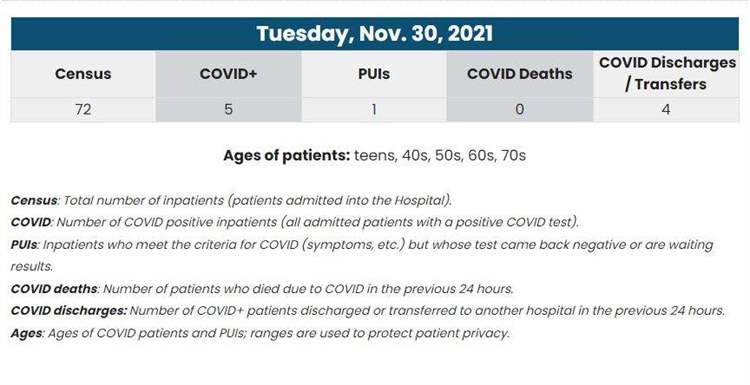Viewport: 750px width, 385px height.
Task: Click the bold COVID definition term
Action: pos(31,222)
